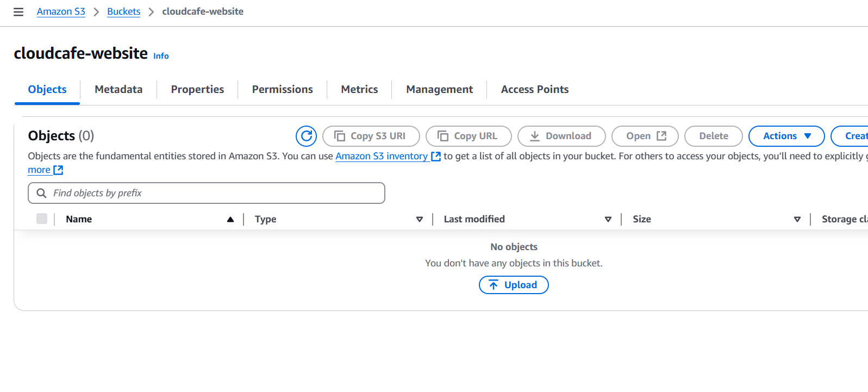Viewport: 868px width, 392px height.
Task: Sort by the Last modified column arrow
Action: 608,220
